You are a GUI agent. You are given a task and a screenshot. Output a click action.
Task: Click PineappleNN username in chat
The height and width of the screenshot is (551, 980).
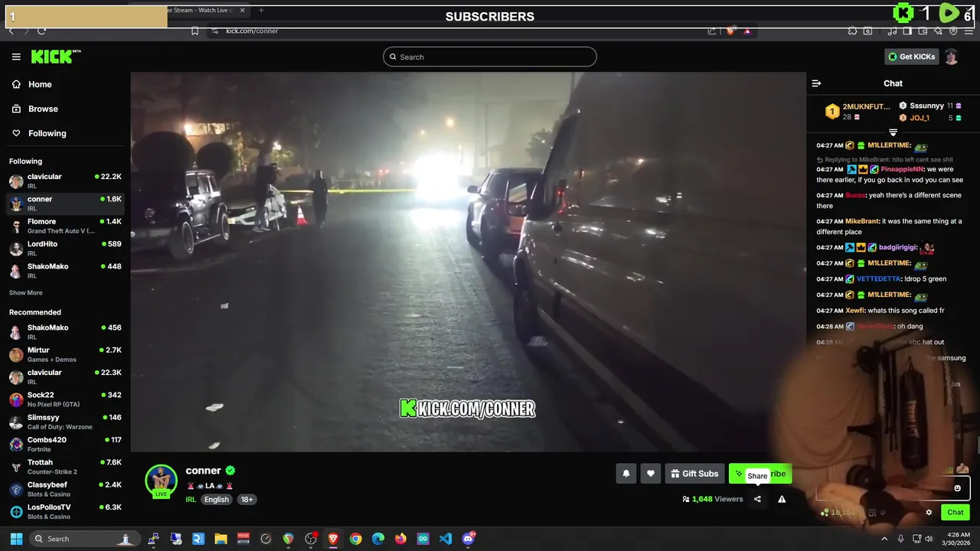click(903, 169)
